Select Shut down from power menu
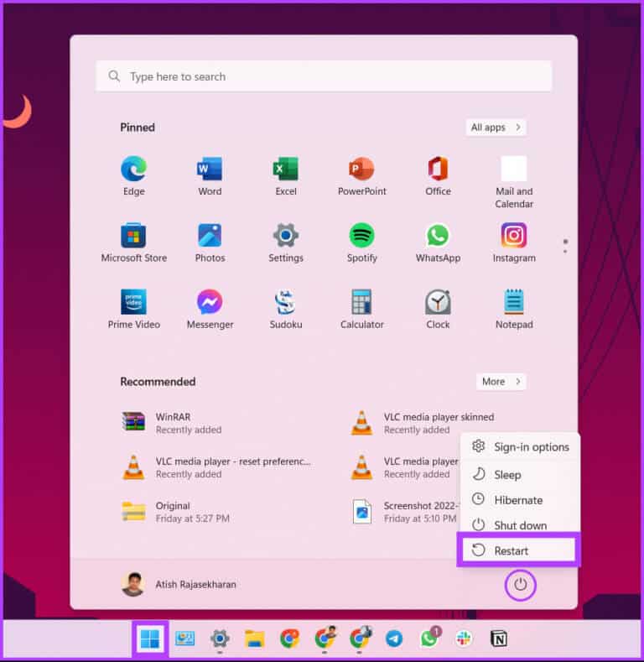The image size is (644, 662). tap(521, 525)
